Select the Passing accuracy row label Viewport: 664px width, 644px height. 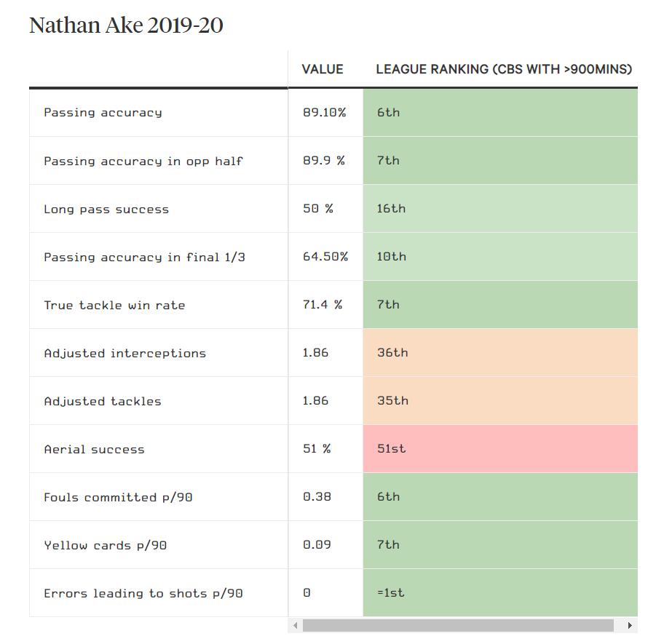tap(103, 113)
